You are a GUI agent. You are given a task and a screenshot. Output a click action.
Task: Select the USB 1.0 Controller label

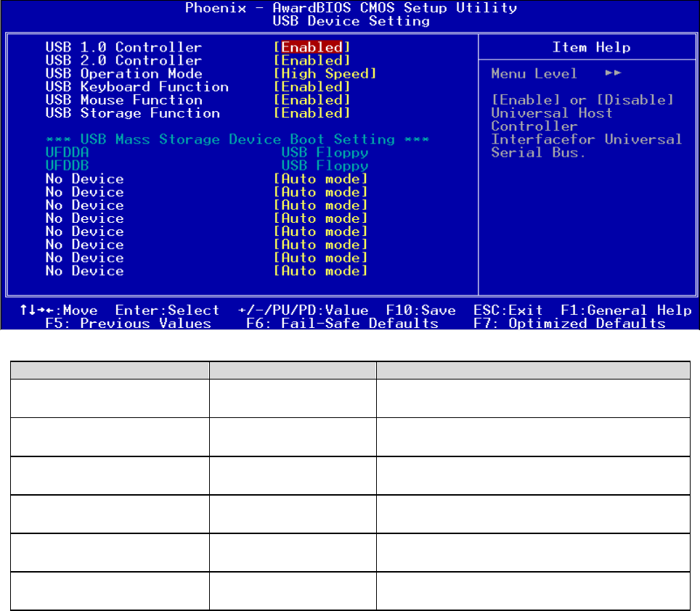click(123, 48)
